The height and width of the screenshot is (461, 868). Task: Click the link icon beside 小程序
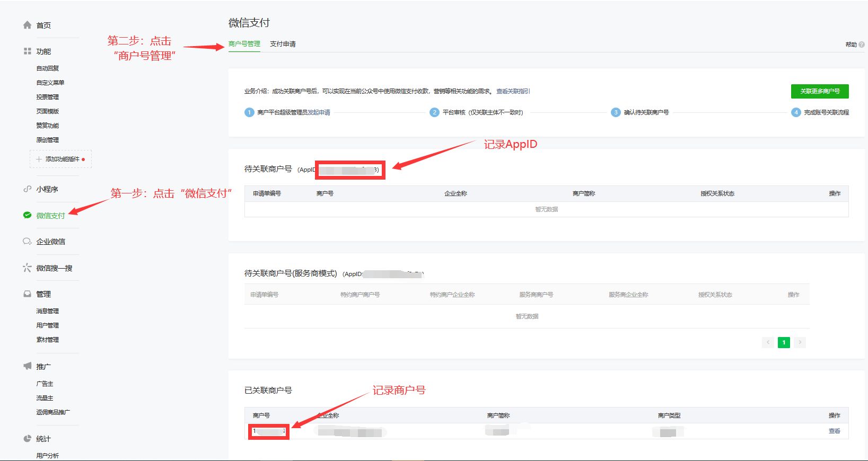tap(27, 189)
